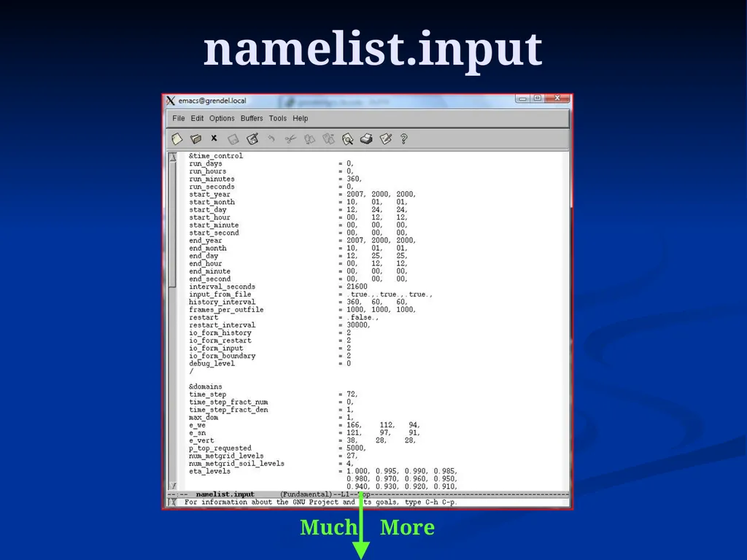
Task: Click the history_interval parameter
Action: click(x=222, y=302)
